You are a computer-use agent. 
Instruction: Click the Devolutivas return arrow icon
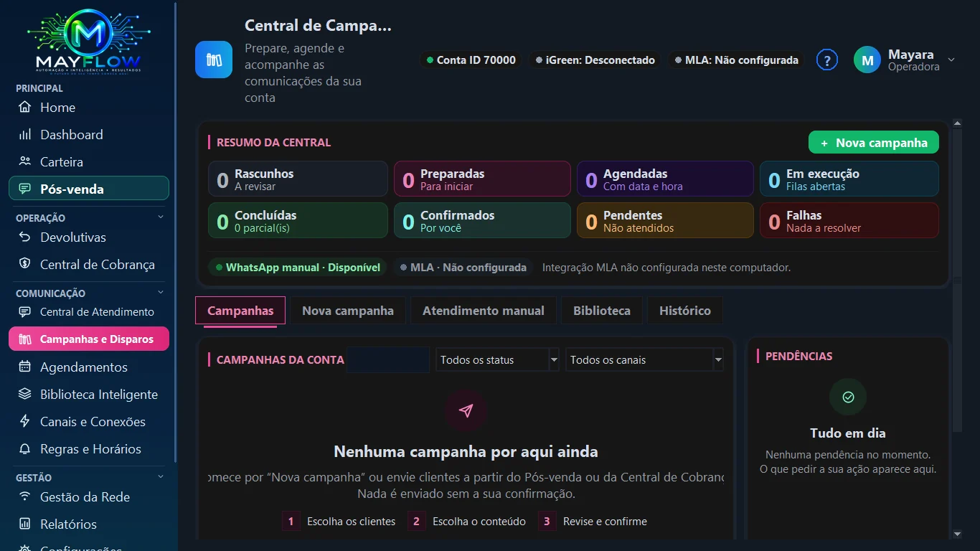tap(25, 237)
